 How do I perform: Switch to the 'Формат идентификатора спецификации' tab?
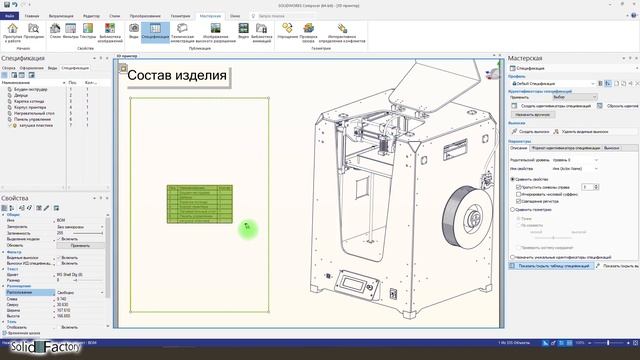pyautogui.click(x=565, y=148)
